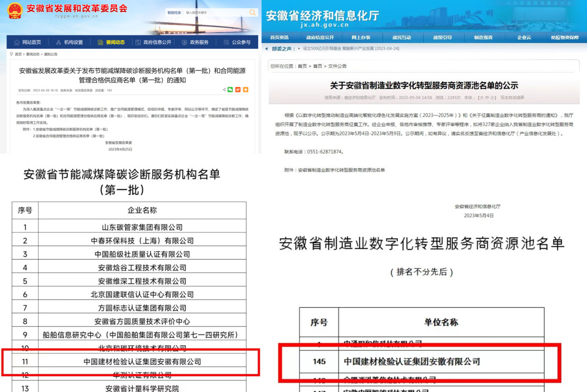Click the 安徽省经济和信息化厅 site title

tap(322, 16)
